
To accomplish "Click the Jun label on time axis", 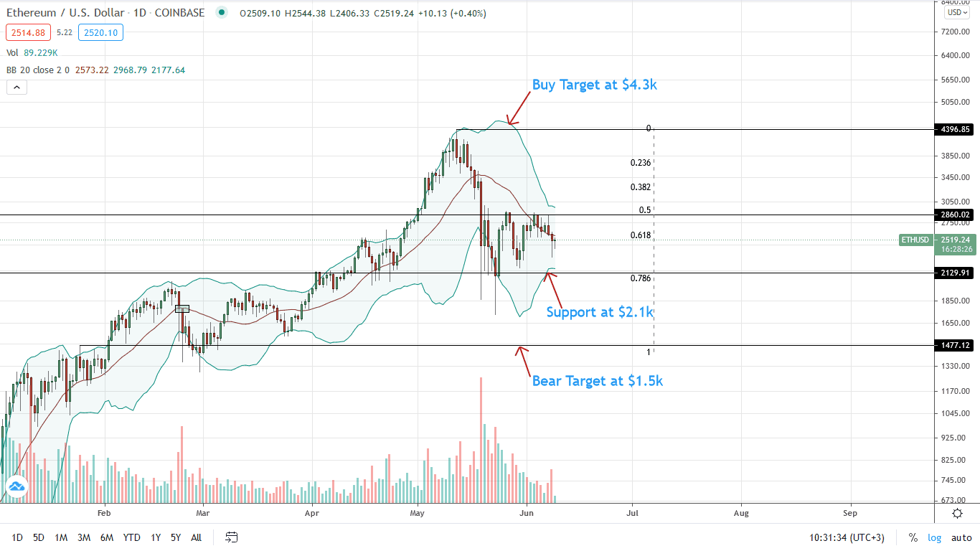I will pyautogui.click(x=526, y=514).
